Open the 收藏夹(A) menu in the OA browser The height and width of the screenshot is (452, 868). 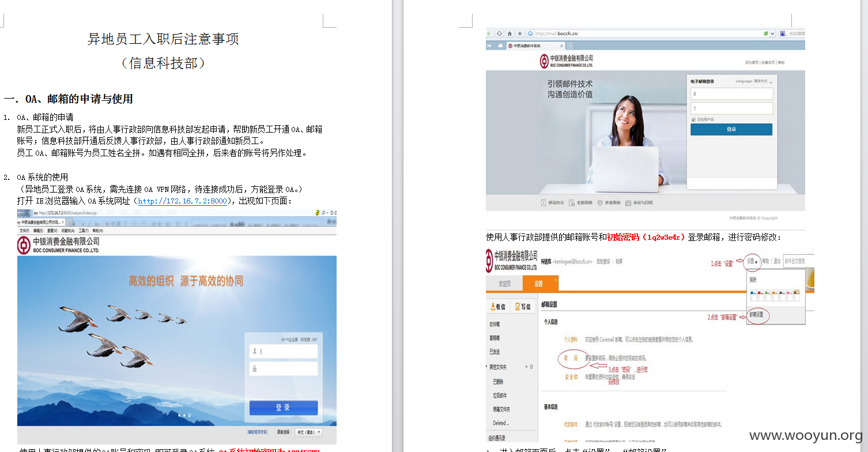click(68, 231)
